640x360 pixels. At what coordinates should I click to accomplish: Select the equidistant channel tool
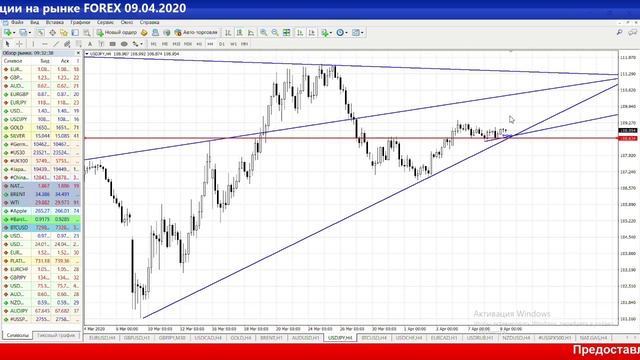point(67,44)
